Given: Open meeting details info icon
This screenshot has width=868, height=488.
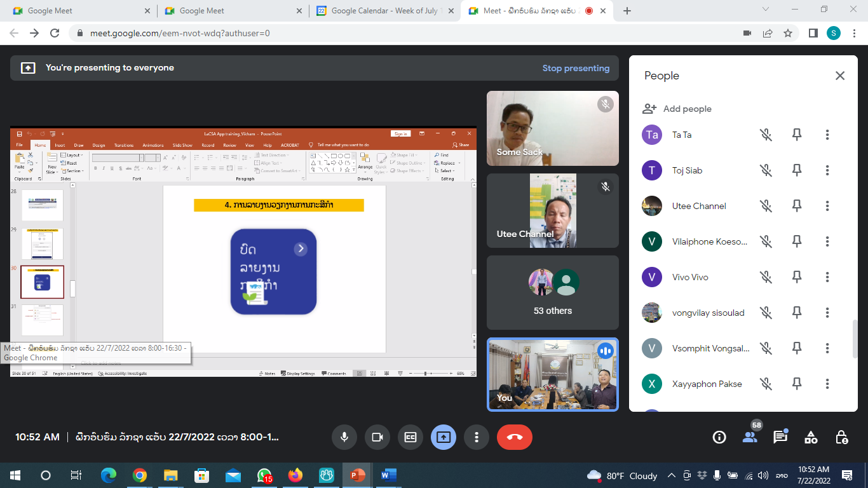Looking at the screenshot, I should (719, 437).
